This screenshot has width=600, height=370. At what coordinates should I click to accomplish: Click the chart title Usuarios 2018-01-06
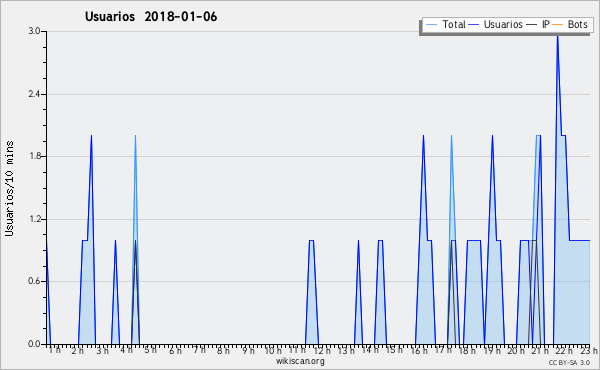tap(151, 17)
